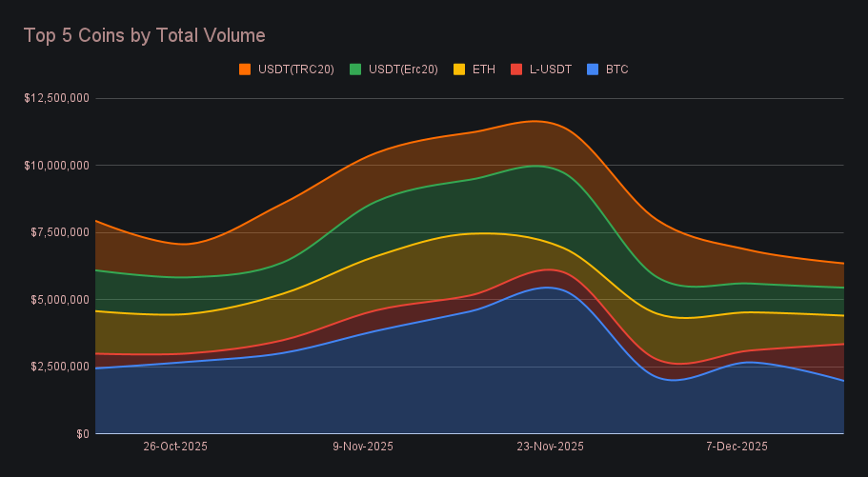Image resolution: width=868 pixels, height=477 pixels.
Task: Click the BTC legend text
Action: (x=616, y=70)
